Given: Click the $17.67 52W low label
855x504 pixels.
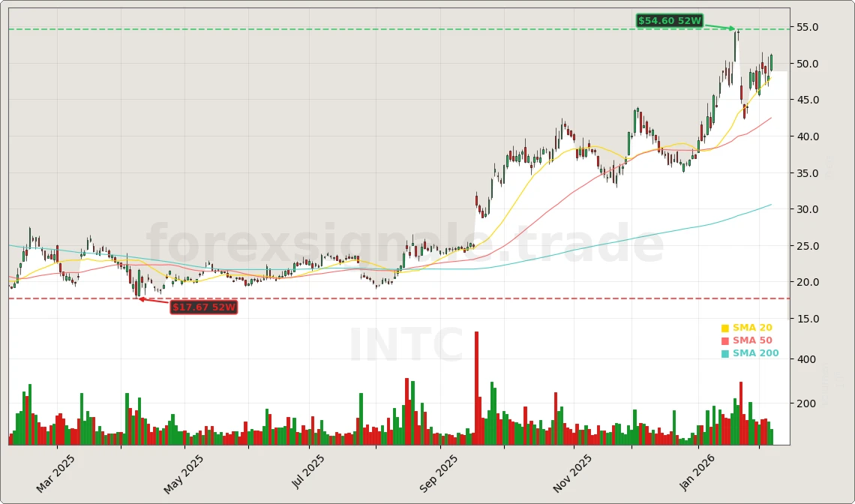Looking at the screenshot, I should click(x=203, y=307).
